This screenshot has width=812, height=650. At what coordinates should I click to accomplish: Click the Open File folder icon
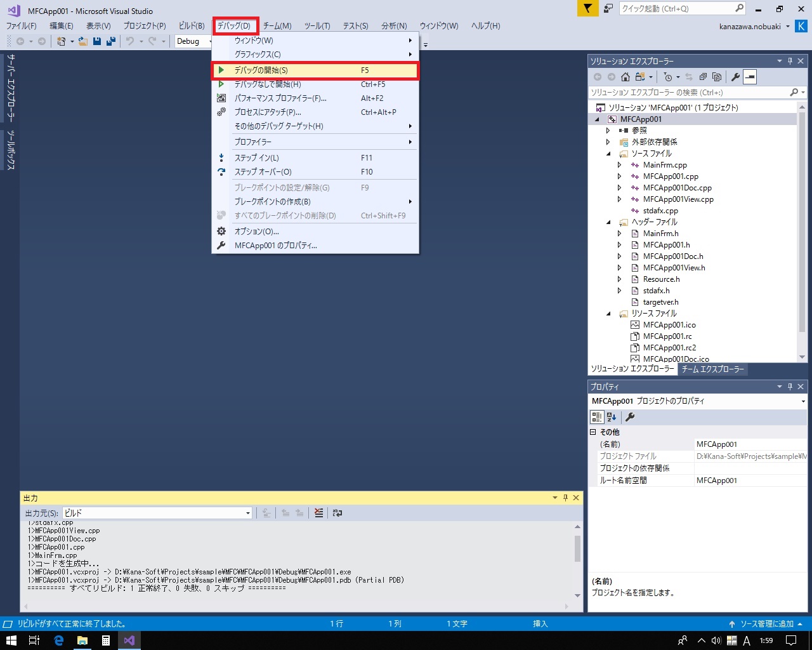pos(82,41)
